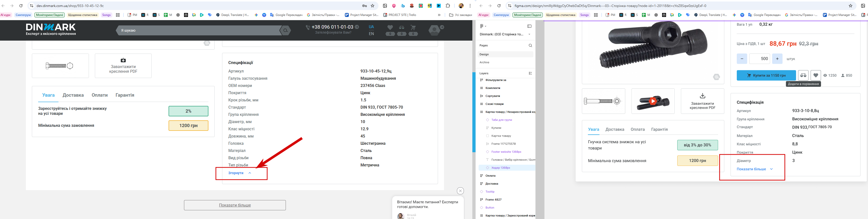This screenshot has width=868, height=219.
Task: Open the Dinmark wishlist heart icon
Action: pyautogui.click(x=390, y=27)
